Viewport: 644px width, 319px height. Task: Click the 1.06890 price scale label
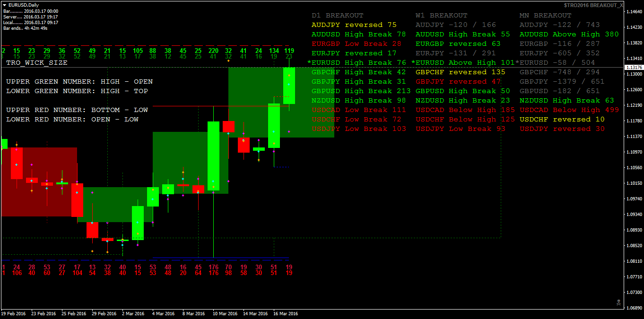tap(634, 308)
